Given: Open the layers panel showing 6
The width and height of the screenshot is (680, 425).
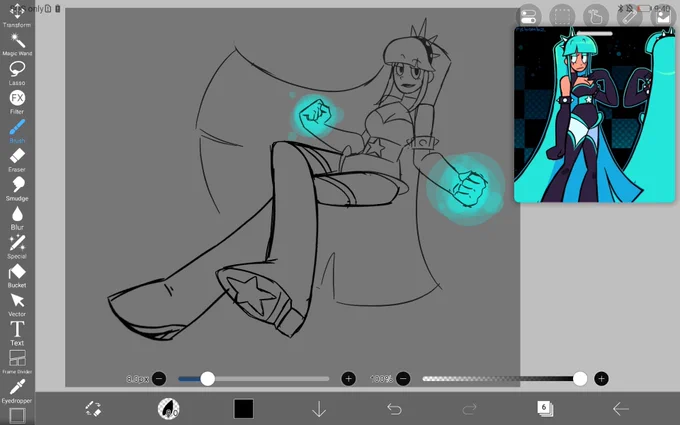Looking at the screenshot, I should 545,409.
